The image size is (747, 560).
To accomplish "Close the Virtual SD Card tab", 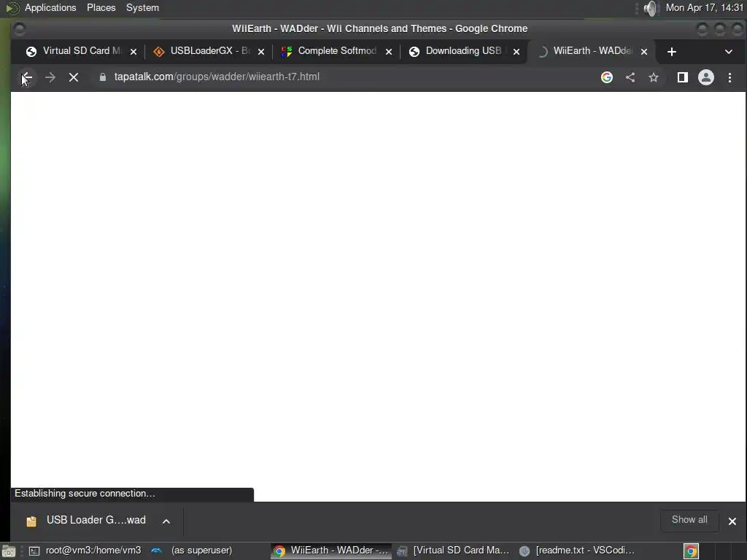I will click(133, 52).
